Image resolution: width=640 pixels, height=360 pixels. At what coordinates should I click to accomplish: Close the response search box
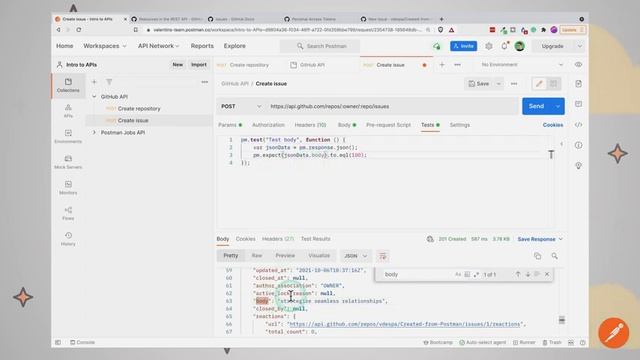coord(547,274)
